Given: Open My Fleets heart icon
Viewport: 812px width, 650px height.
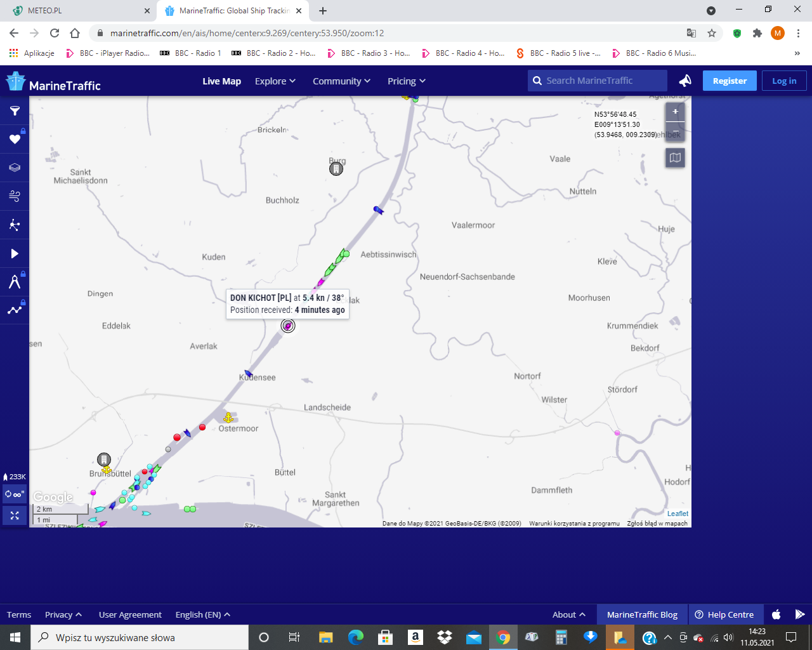Looking at the screenshot, I should [x=15, y=139].
